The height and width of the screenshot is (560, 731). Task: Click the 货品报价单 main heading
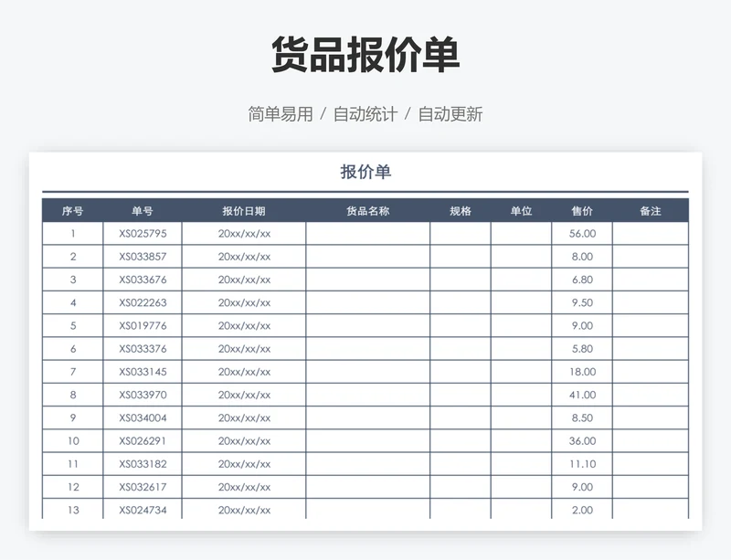365,54
